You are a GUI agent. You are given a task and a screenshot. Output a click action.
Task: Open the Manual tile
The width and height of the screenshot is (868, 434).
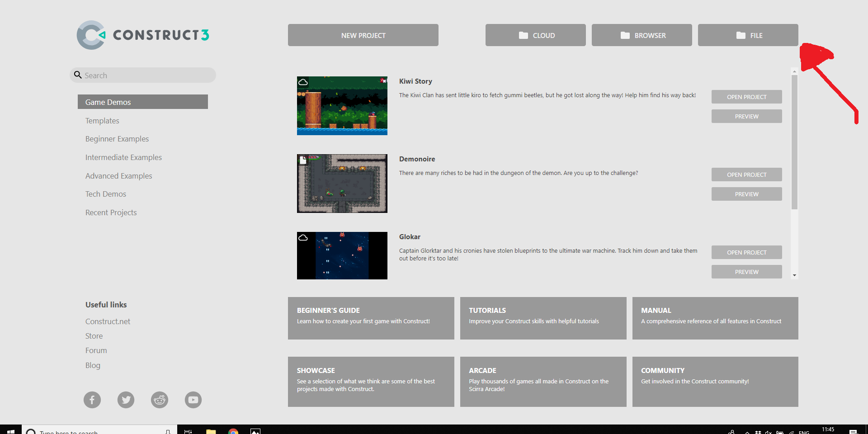pos(715,318)
